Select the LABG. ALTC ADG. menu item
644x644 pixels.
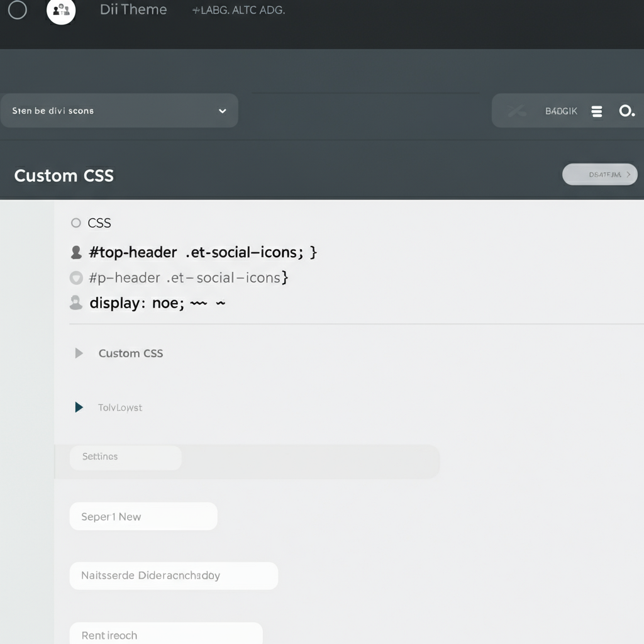pyautogui.click(x=238, y=10)
